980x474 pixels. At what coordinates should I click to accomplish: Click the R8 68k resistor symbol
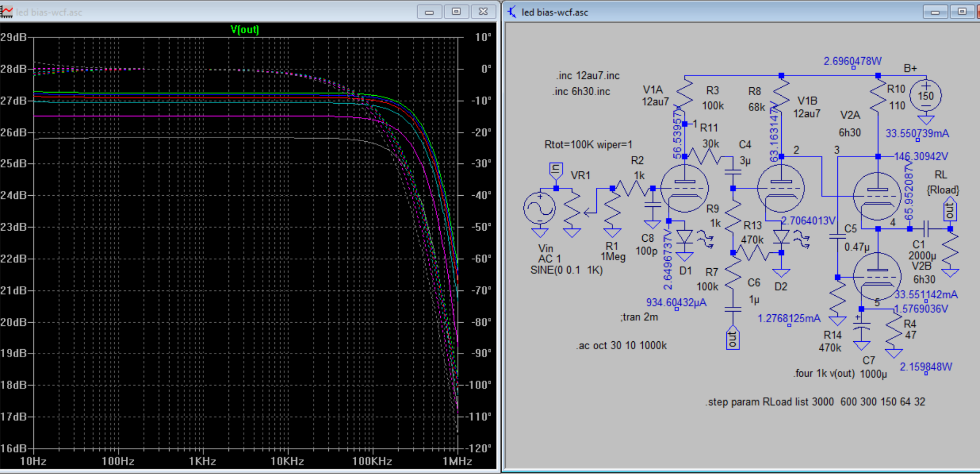point(781,93)
